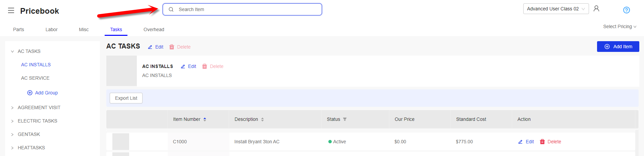Expand the ELECTRIC TASKS category
644x156 pixels.
[12, 121]
